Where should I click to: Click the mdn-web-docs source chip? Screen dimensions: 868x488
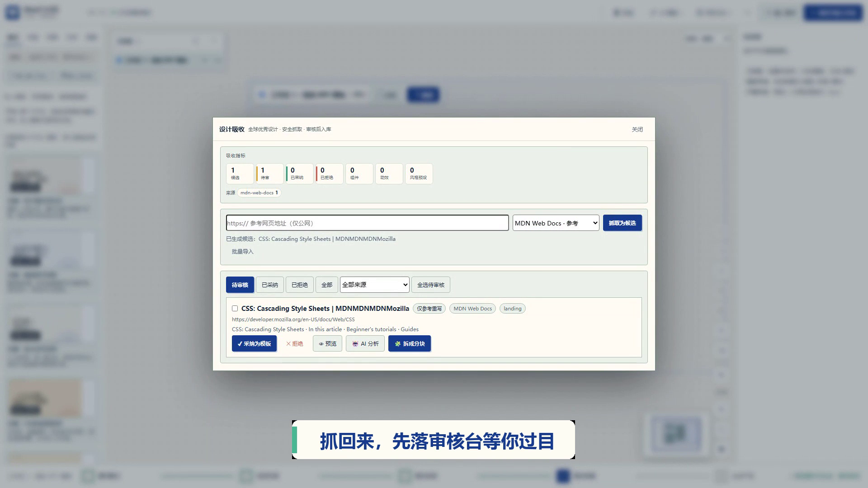tap(259, 192)
